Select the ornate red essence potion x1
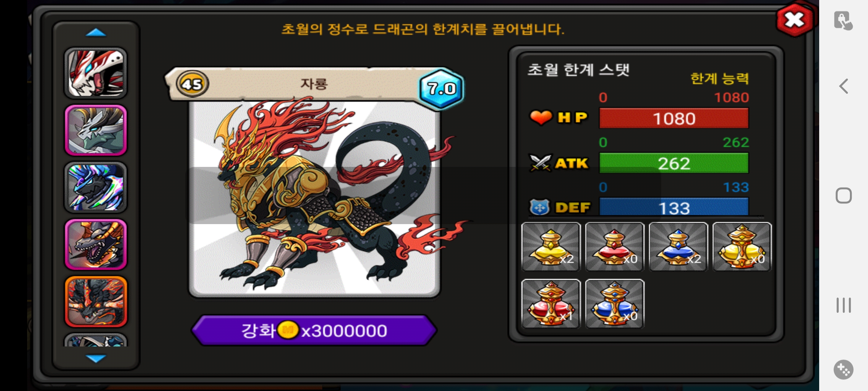The image size is (868, 391). tap(551, 304)
